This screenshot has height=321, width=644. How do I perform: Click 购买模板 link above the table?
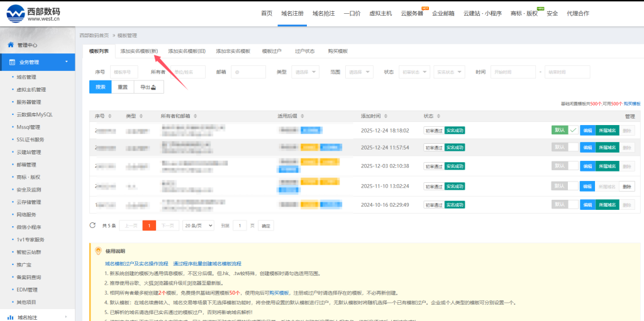click(x=632, y=104)
